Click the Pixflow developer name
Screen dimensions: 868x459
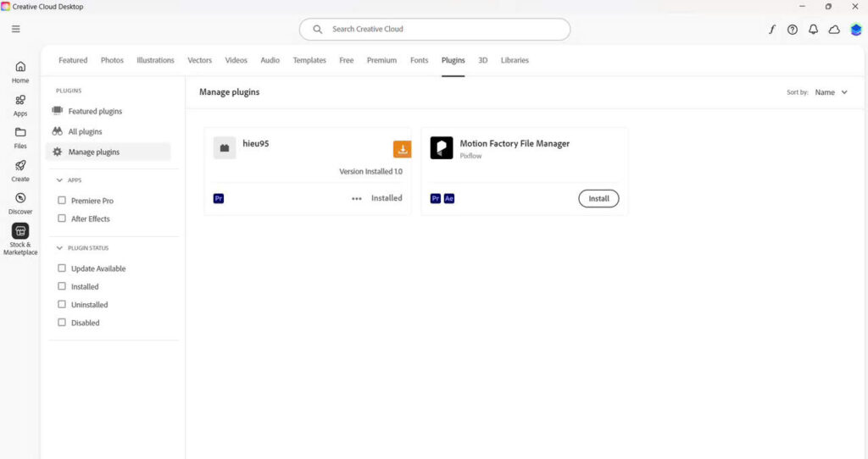click(470, 157)
